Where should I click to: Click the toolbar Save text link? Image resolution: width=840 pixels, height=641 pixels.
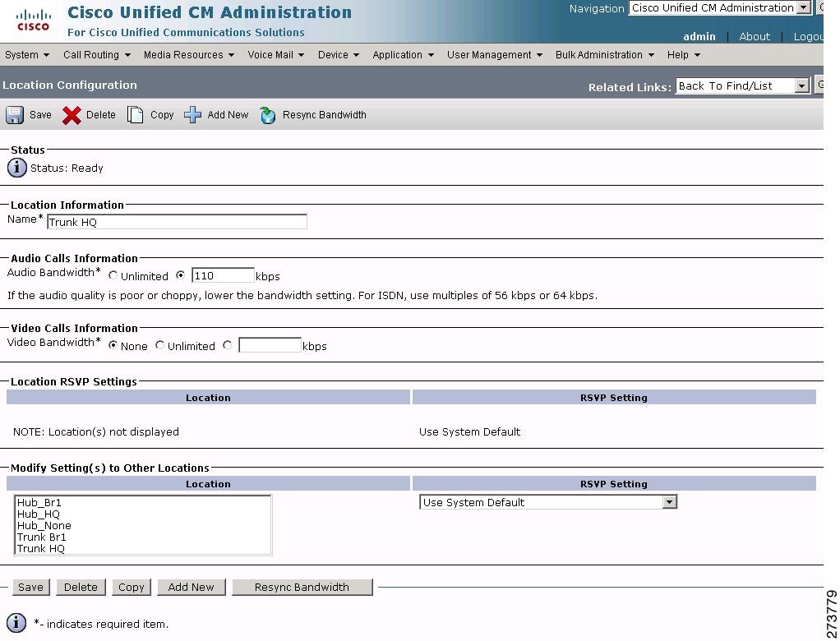point(41,114)
